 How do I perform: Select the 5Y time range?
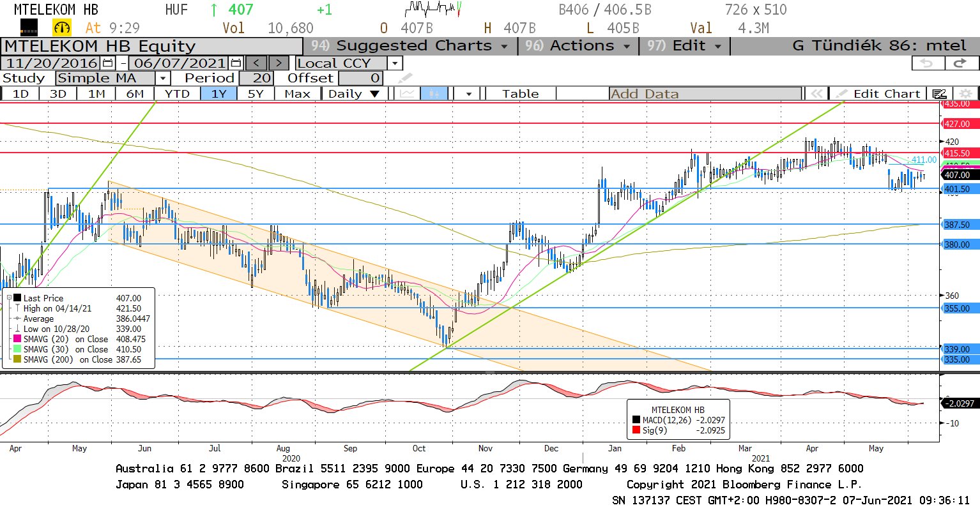pos(256,94)
